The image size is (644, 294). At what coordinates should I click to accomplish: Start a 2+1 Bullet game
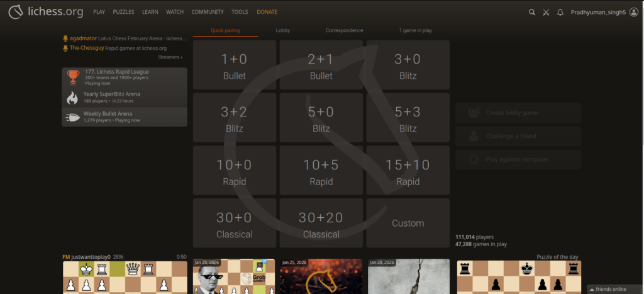321,65
